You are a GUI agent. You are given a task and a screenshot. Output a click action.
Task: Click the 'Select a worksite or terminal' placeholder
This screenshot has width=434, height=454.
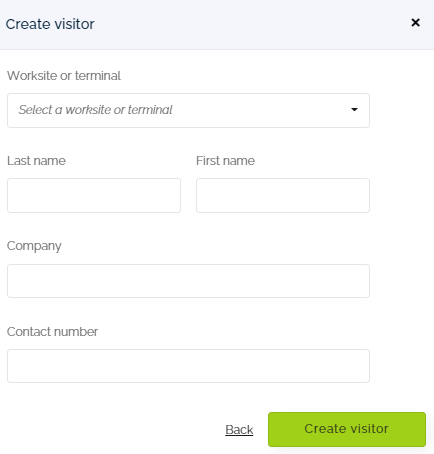click(95, 110)
